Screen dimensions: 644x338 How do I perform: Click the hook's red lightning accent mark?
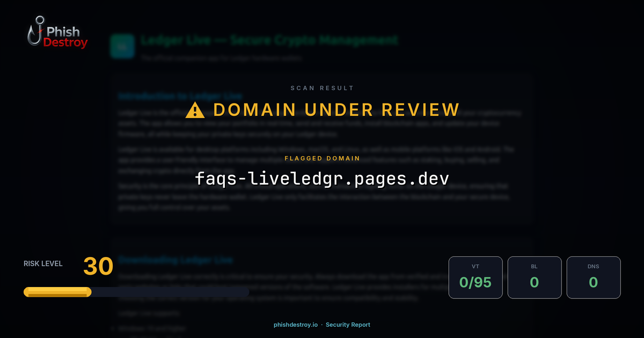(40, 31)
